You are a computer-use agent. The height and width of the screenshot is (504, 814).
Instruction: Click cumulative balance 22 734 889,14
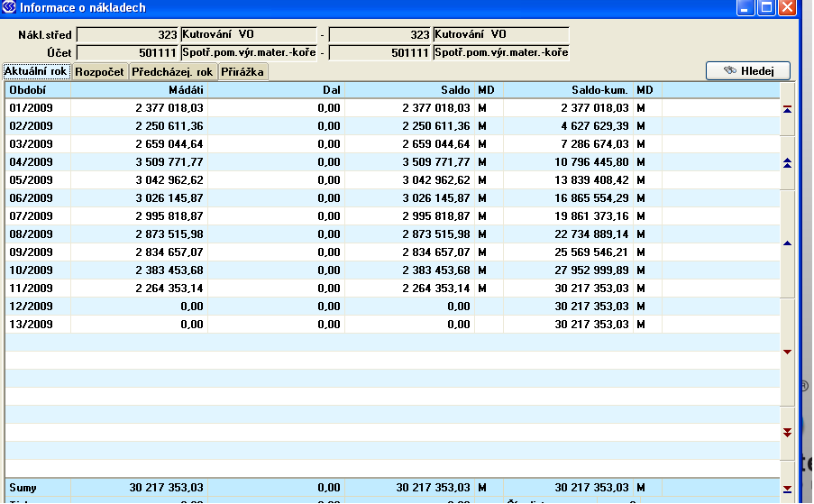click(x=592, y=234)
